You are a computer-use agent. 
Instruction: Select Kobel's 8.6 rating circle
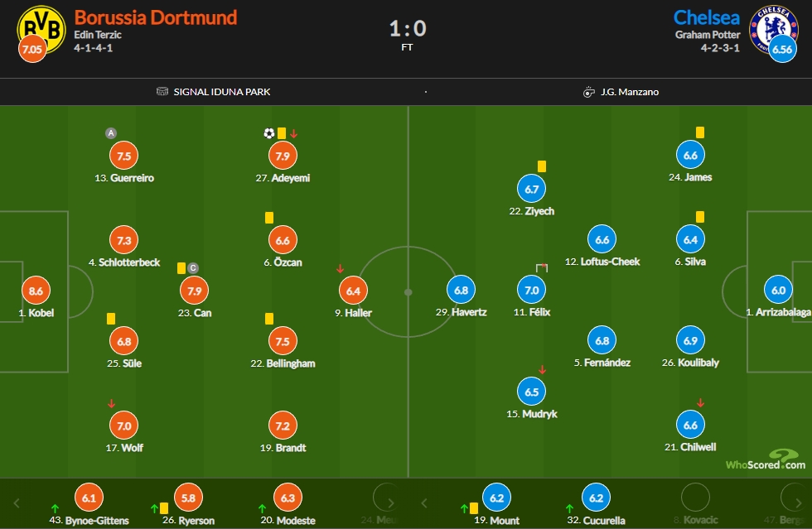(x=36, y=291)
